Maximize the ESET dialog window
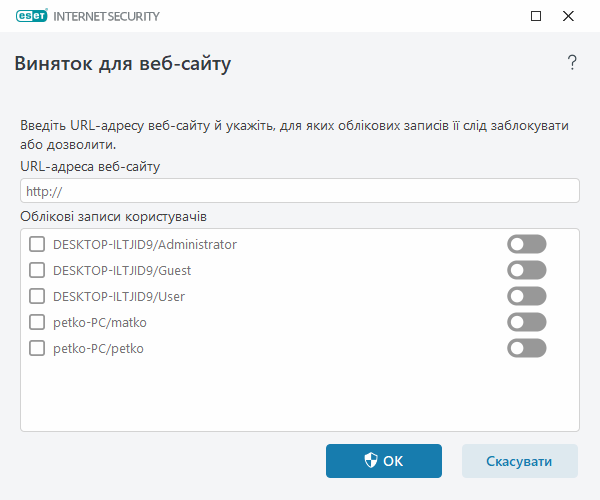600x500 pixels. tap(536, 16)
